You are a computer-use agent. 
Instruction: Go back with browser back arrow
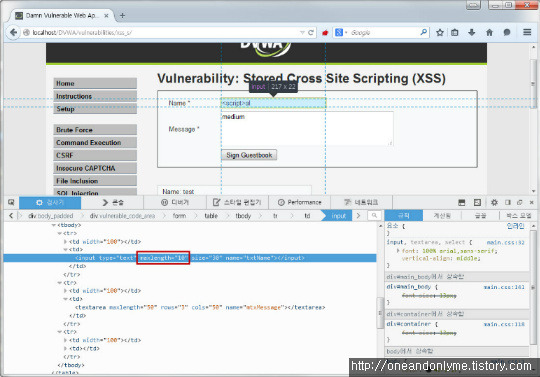coord(13,32)
